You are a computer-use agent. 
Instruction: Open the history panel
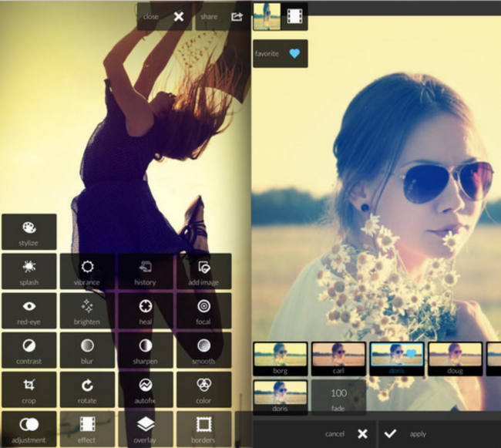(x=145, y=271)
